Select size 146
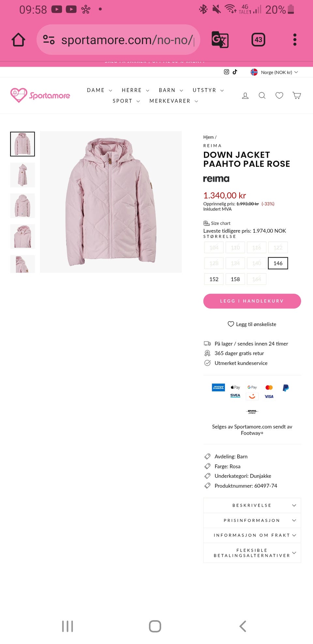The height and width of the screenshot is (644, 313). point(278,263)
